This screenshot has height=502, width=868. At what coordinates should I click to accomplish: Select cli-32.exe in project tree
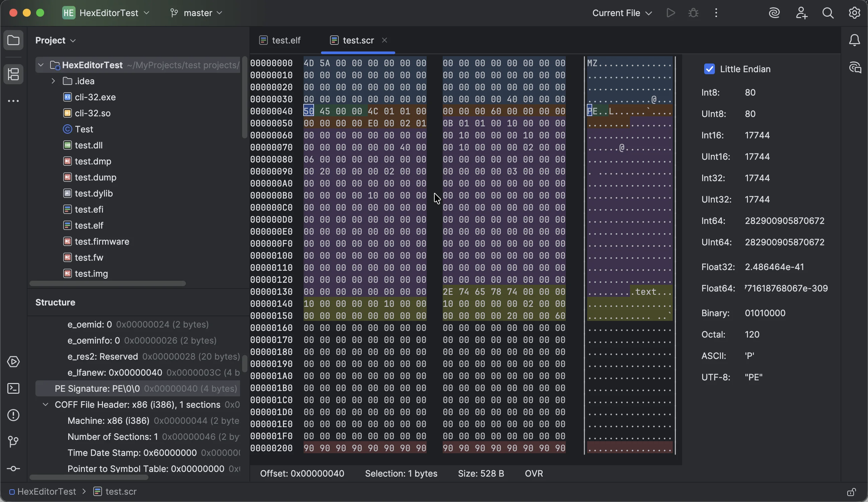pyautogui.click(x=90, y=97)
